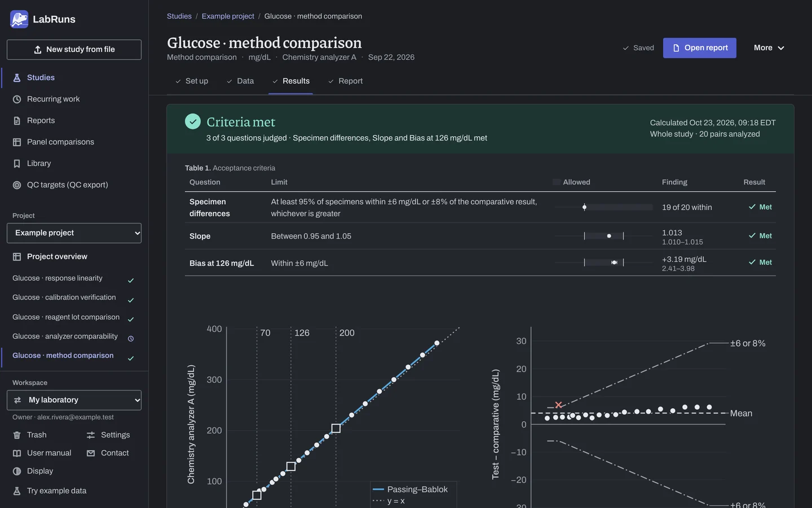Click the LabRuns logo icon
The height and width of the screenshot is (508, 812).
point(19,19)
